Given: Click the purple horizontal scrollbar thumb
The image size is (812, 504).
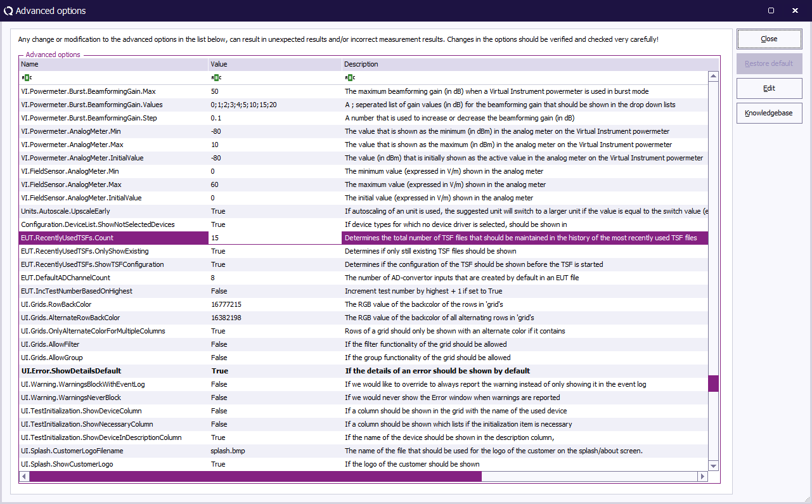Looking at the screenshot, I should pos(255,476).
